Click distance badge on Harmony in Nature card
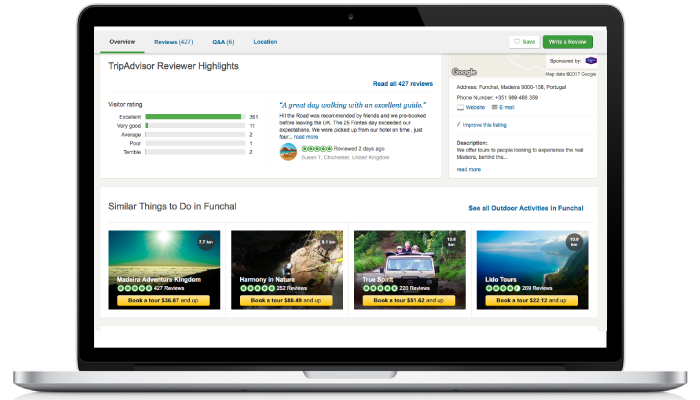The image size is (700, 400). [329, 242]
